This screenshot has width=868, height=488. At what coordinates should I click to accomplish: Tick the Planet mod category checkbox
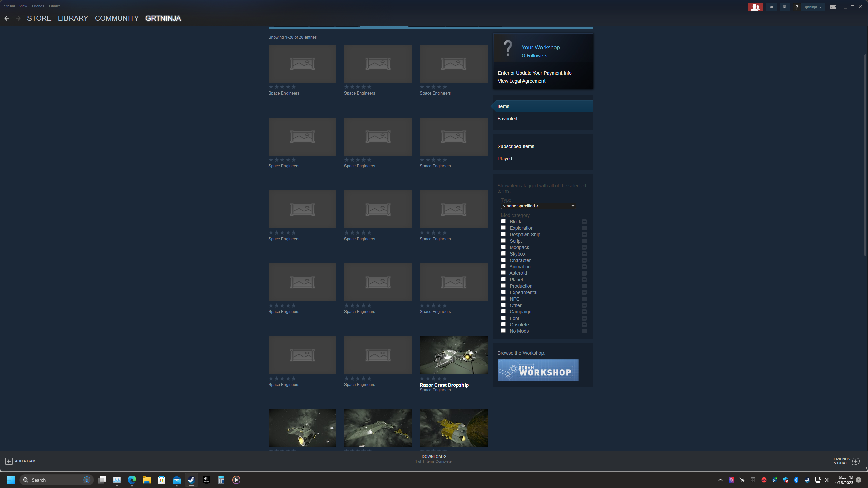(x=503, y=279)
